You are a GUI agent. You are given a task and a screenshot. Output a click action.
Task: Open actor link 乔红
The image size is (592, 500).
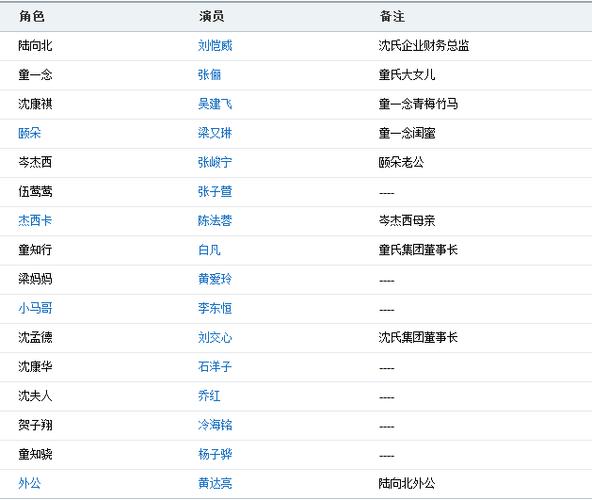tap(209, 396)
